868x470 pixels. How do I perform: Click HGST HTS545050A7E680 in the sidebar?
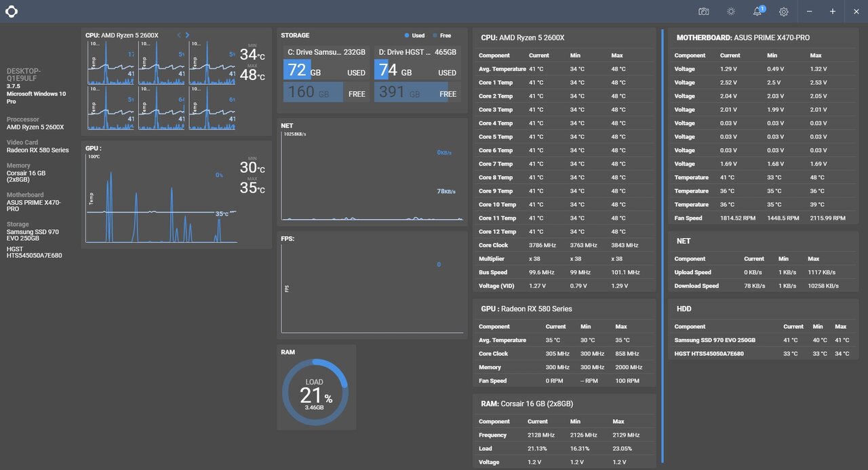coord(34,252)
